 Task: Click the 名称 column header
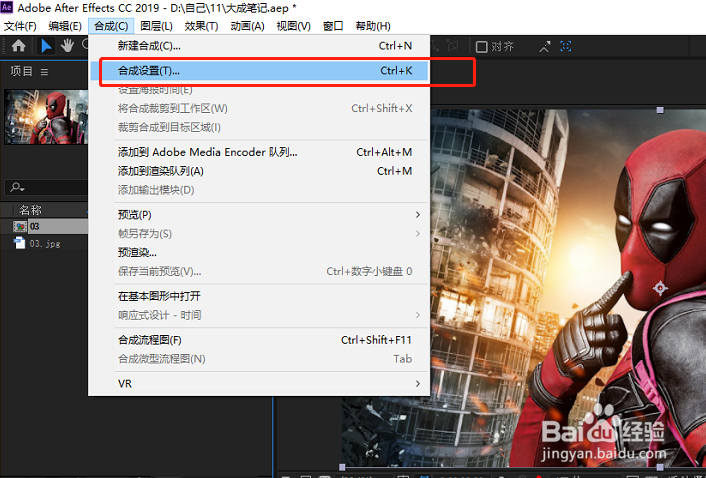(30, 210)
